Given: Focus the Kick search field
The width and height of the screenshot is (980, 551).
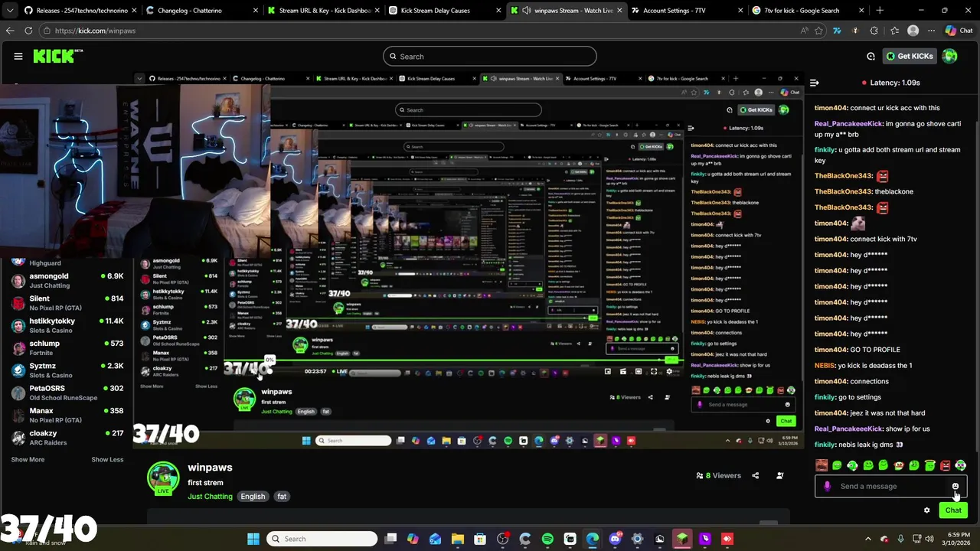Looking at the screenshot, I should 490,56.
